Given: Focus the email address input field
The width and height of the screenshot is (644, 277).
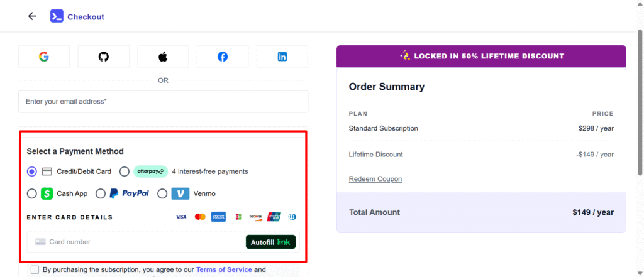Looking at the screenshot, I should point(163,101).
